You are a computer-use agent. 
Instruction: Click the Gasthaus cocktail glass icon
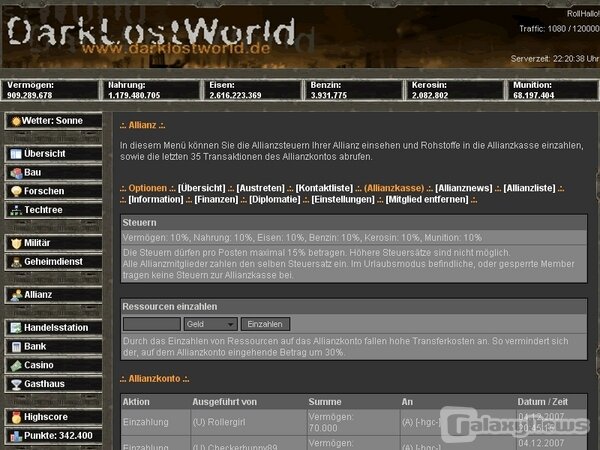coord(16,384)
